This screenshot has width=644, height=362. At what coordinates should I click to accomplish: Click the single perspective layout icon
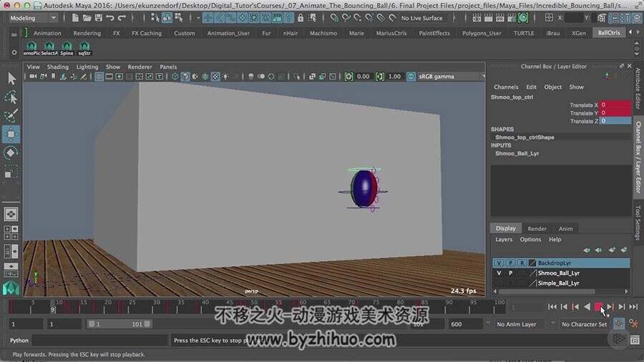11,214
